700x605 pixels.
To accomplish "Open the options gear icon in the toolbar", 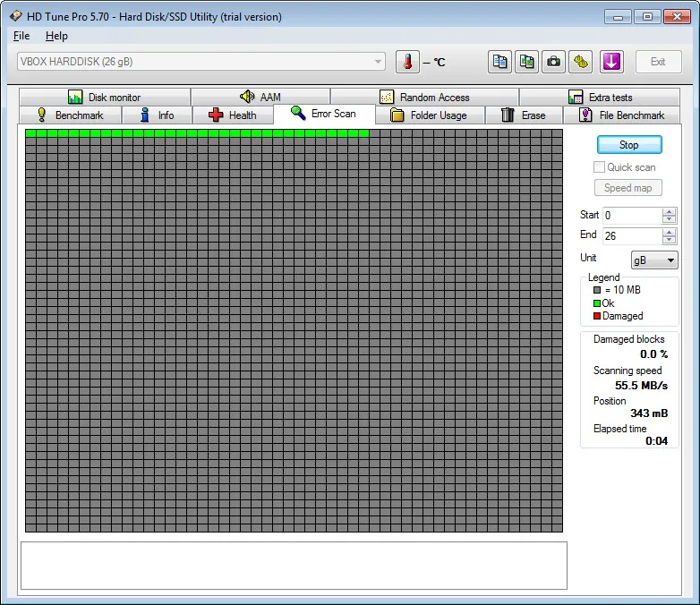I will pos(580,62).
